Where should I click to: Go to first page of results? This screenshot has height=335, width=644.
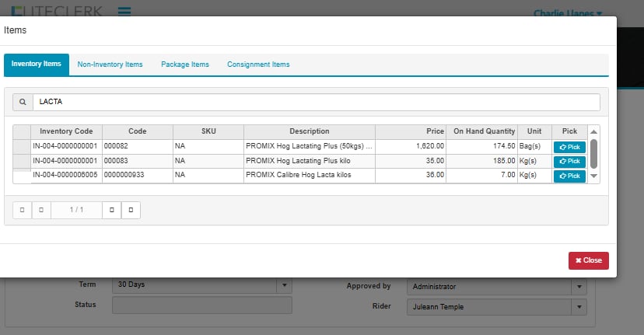click(22, 210)
